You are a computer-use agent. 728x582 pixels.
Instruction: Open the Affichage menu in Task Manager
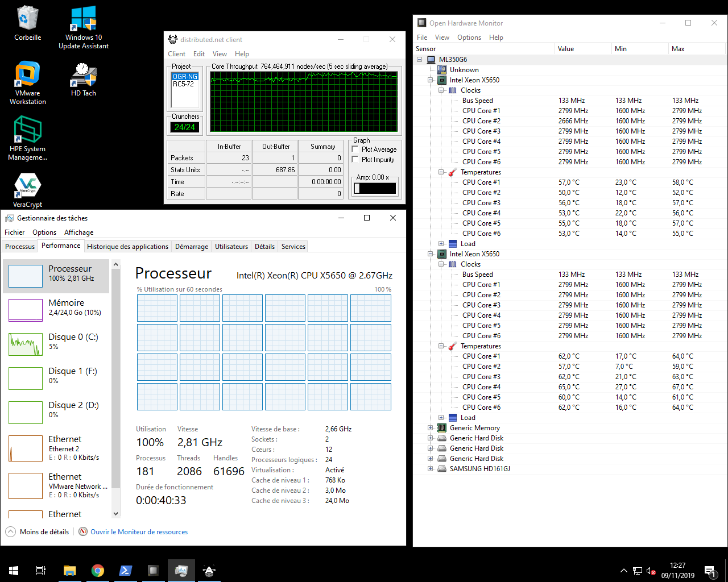79,232
